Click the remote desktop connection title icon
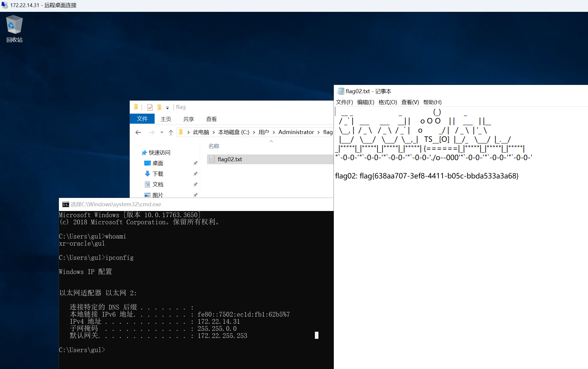The height and width of the screenshot is (369, 588). pos(4,5)
